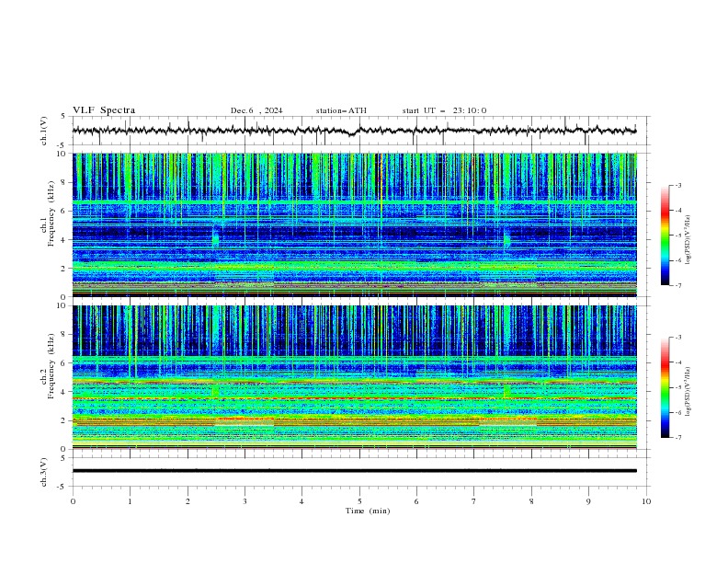Screen dimensions: 728x563
Task: Click time axis tick label "5"
Action: [x=359, y=501]
